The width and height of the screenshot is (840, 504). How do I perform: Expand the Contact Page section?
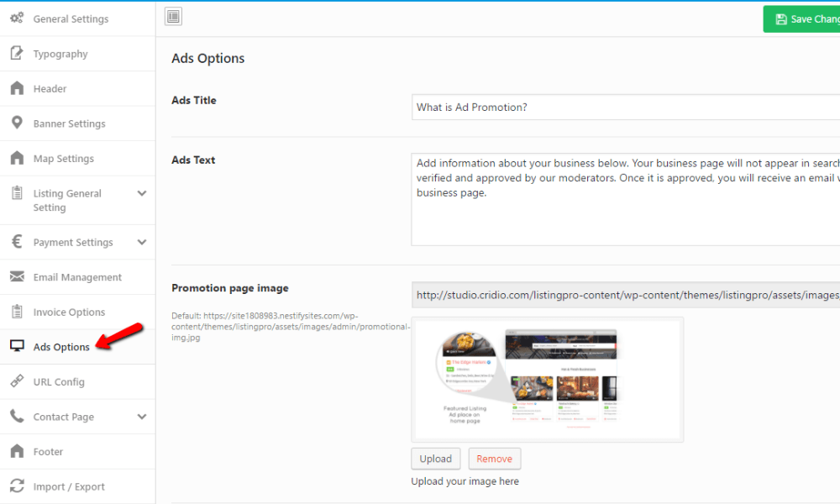[141, 417]
